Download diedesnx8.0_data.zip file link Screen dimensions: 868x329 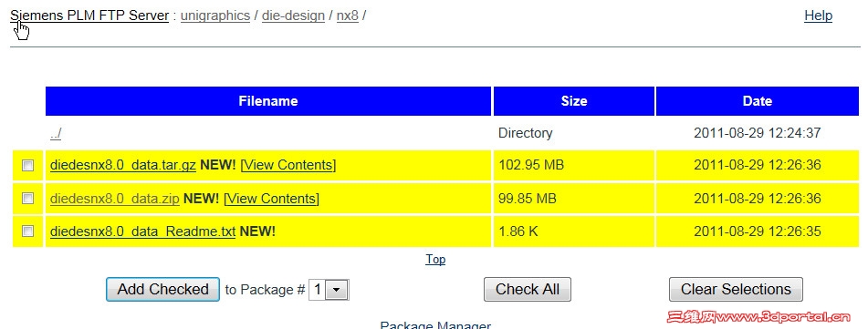(x=115, y=199)
